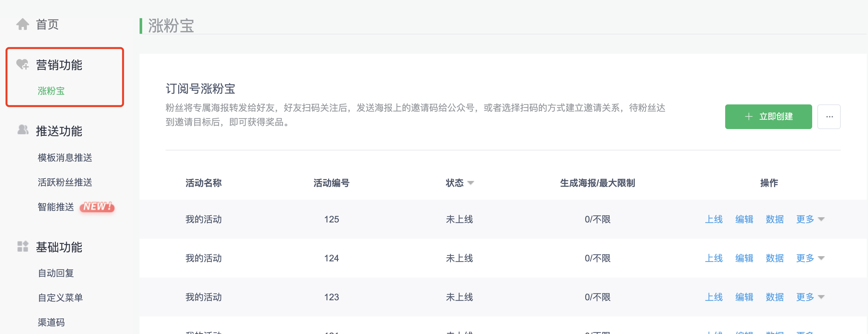This screenshot has width=868, height=334.
Task: Open 活跃粉丝推送 menu item
Action: pos(65,182)
